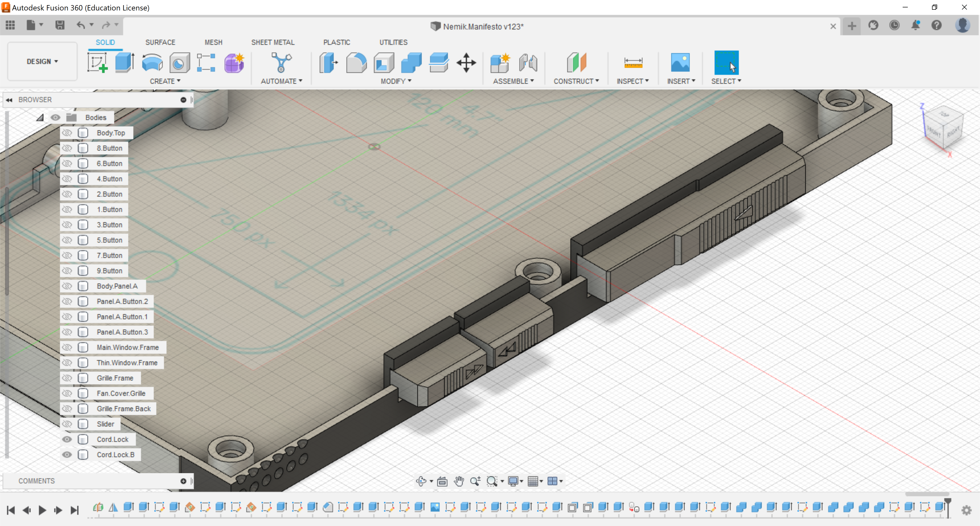Open the INSPECT menu dropdown
This screenshot has height=526, width=980.
pyautogui.click(x=633, y=81)
